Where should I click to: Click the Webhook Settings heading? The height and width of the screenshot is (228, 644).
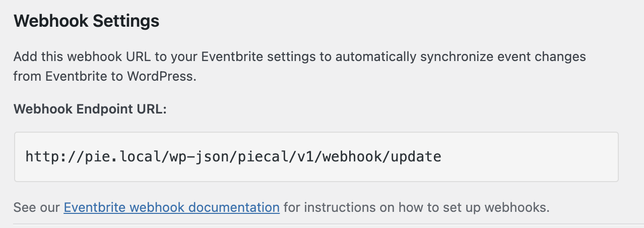[86, 21]
